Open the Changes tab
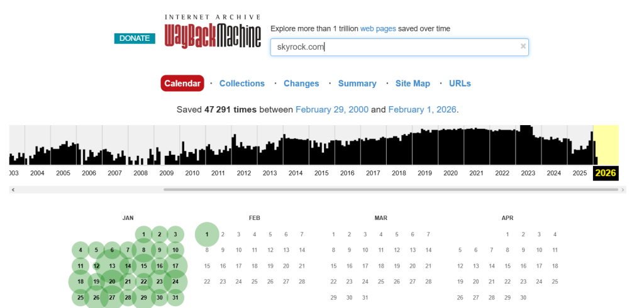The width and height of the screenshot is (644, 308). 301,84
